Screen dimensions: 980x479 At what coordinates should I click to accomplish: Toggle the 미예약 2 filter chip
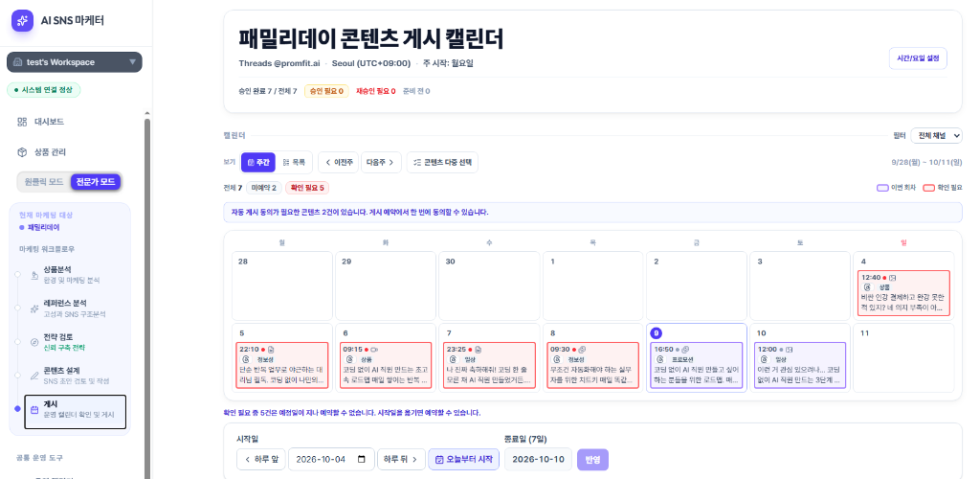click(263, 188)
